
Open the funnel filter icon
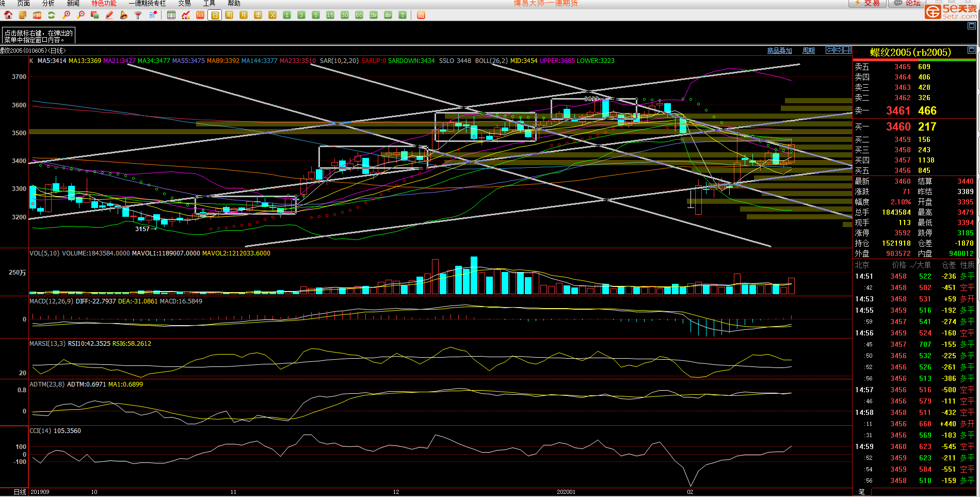[138, 15]
